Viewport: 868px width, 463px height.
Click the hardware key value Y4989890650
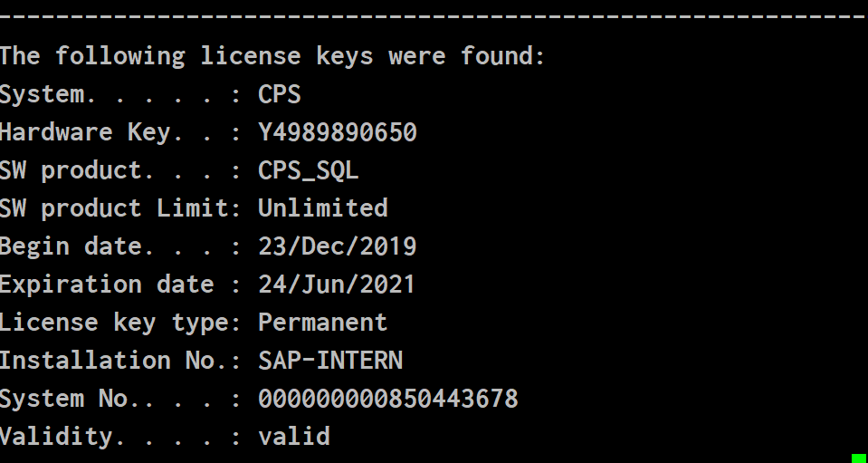[x=337, y=132]
